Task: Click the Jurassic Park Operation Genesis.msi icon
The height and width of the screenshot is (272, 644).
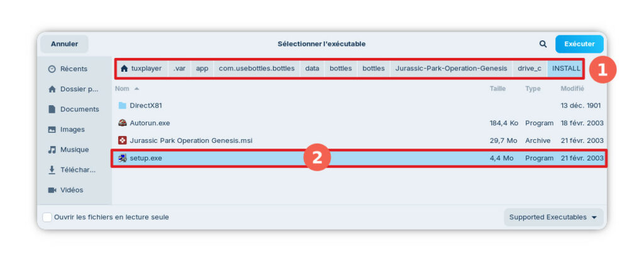Action: pos(123,140)
